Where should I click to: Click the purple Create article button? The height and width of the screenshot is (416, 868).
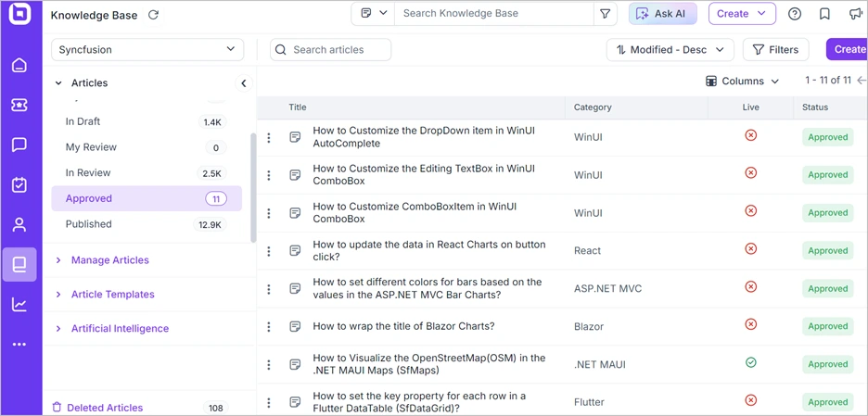847,50
